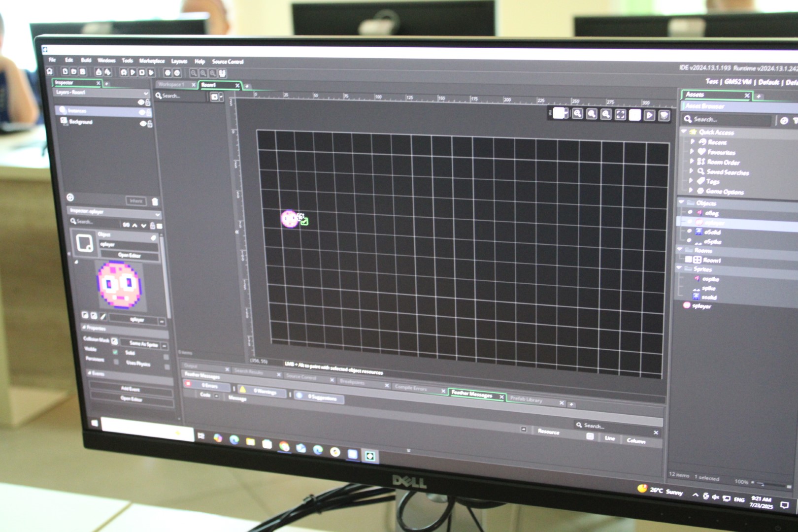Click the pencil edit sprite icon under preview
The height and width of the screenshot is (532, 798).
point(103,316)
